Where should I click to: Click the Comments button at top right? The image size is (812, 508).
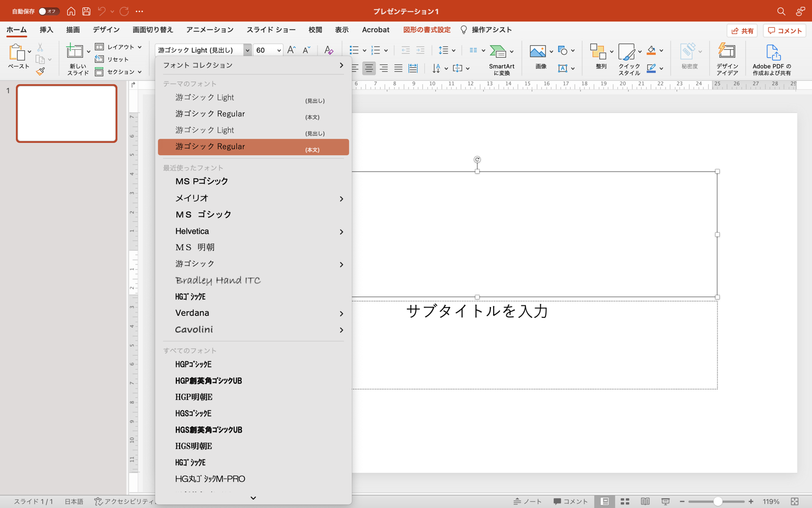point(784,31)
